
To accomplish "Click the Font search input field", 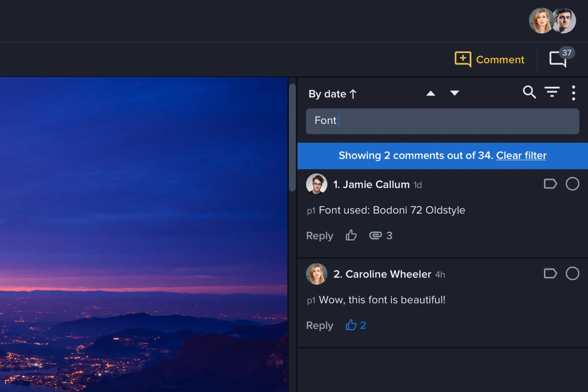I will [442, 121].
